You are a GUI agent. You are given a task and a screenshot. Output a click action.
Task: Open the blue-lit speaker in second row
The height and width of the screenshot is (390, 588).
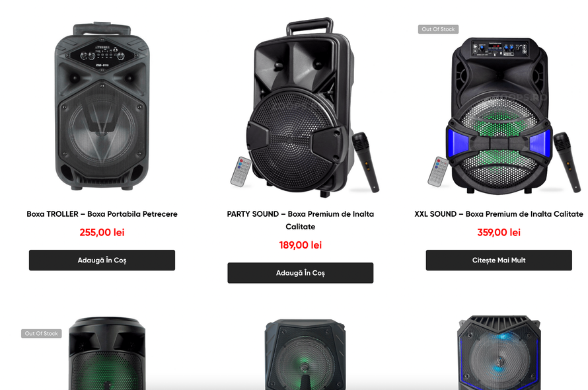(x=499, y=352)
